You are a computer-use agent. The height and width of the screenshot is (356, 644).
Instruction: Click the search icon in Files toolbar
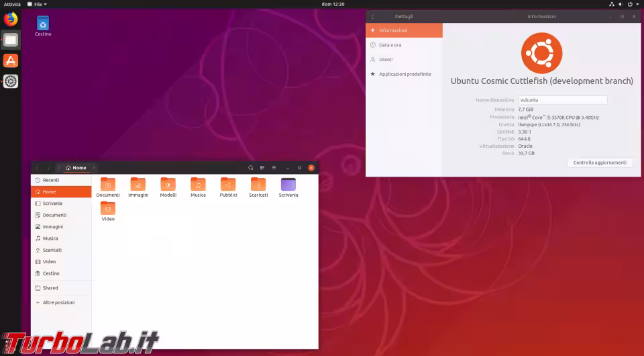(x=250, y=168)
